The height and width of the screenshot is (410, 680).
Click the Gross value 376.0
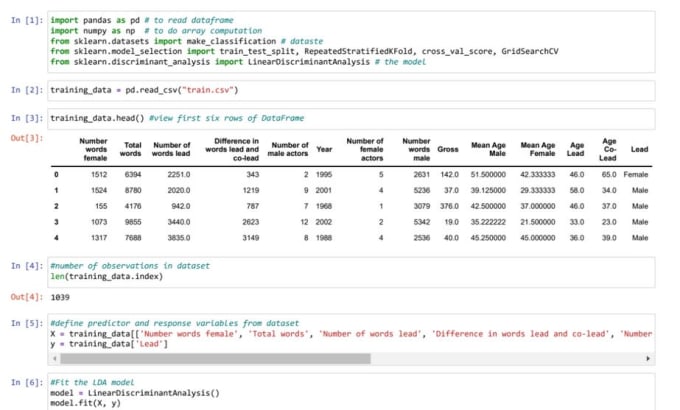(449, 206)
